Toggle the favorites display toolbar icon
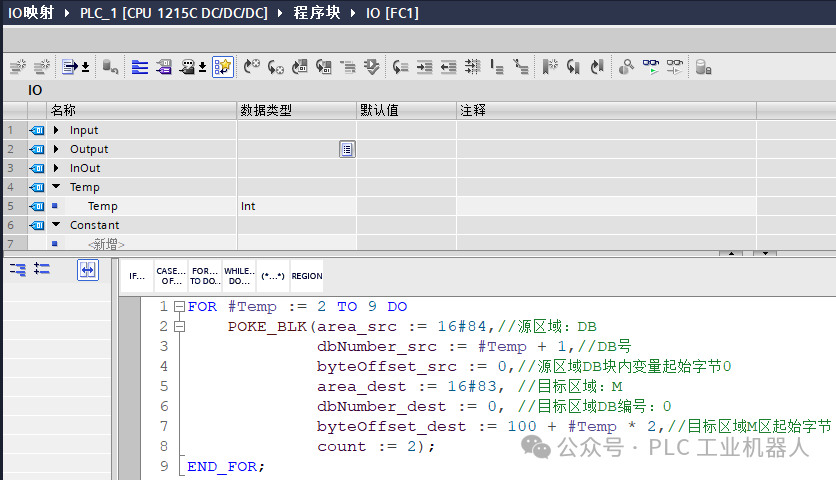This screenshot has height=480, width=836. tap(223, 67)
